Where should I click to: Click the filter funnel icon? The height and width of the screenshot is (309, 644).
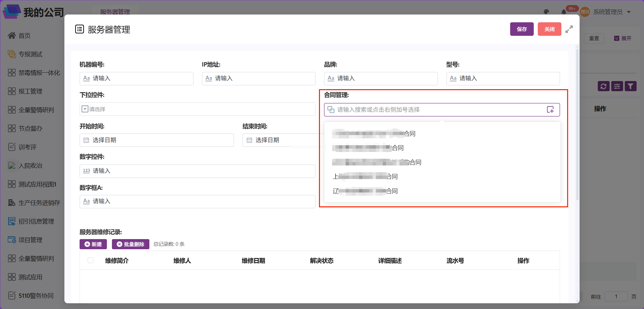pos(631,86)
